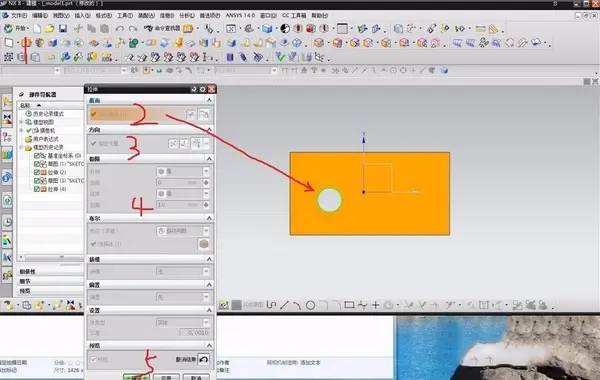Toggle checkbox of 基准坐标系 (0) feature

coord(37,156)
